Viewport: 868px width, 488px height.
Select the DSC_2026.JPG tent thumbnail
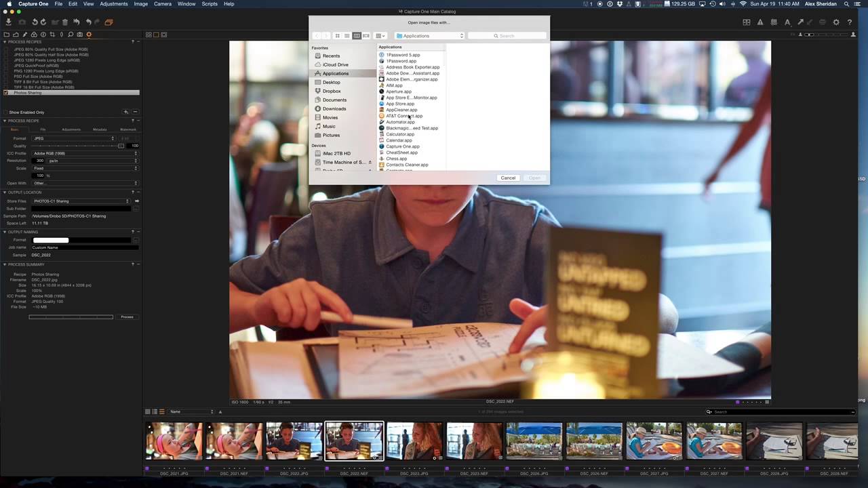pos(534,441)
